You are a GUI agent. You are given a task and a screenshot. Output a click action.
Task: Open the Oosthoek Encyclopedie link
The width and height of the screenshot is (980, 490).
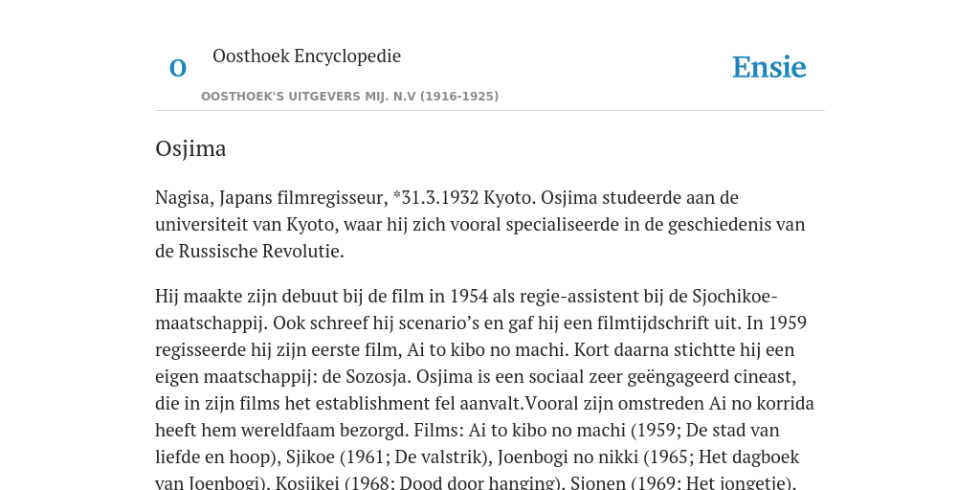pos(306,56)
